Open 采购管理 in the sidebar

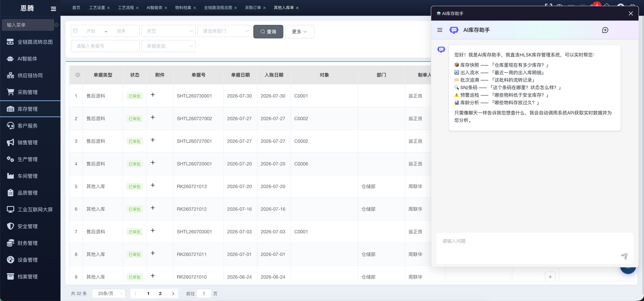click(x=30, y=92)
